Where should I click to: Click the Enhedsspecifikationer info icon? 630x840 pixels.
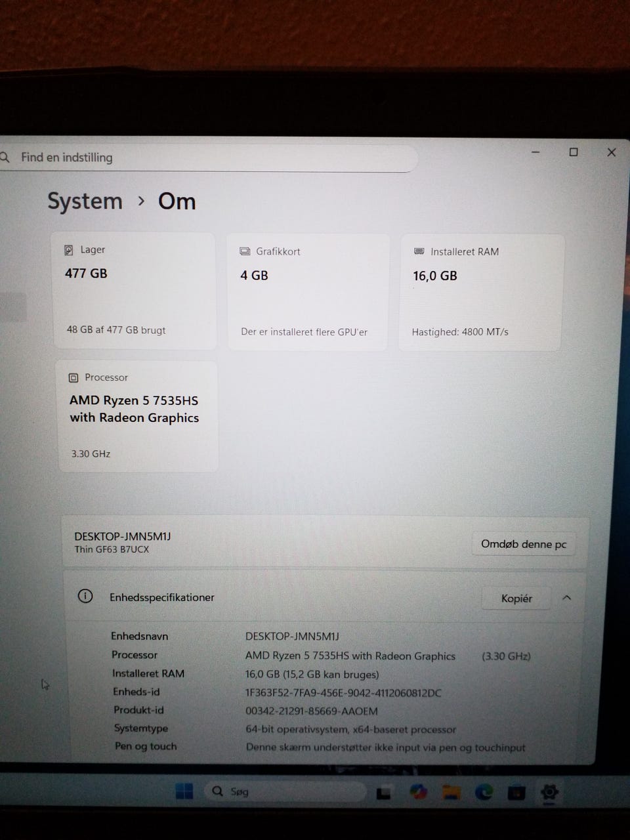pos(85,597)
